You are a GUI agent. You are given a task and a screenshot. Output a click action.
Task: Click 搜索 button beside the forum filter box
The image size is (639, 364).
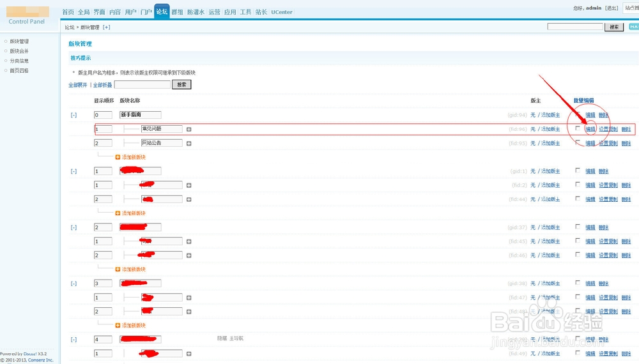pos(181,85)
